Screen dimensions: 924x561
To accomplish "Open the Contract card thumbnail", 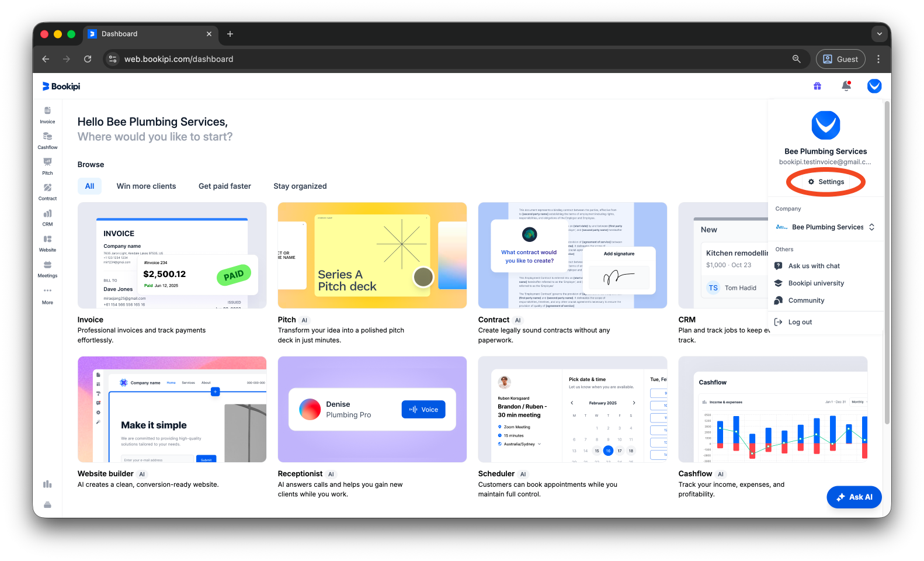I will point(572,255).
